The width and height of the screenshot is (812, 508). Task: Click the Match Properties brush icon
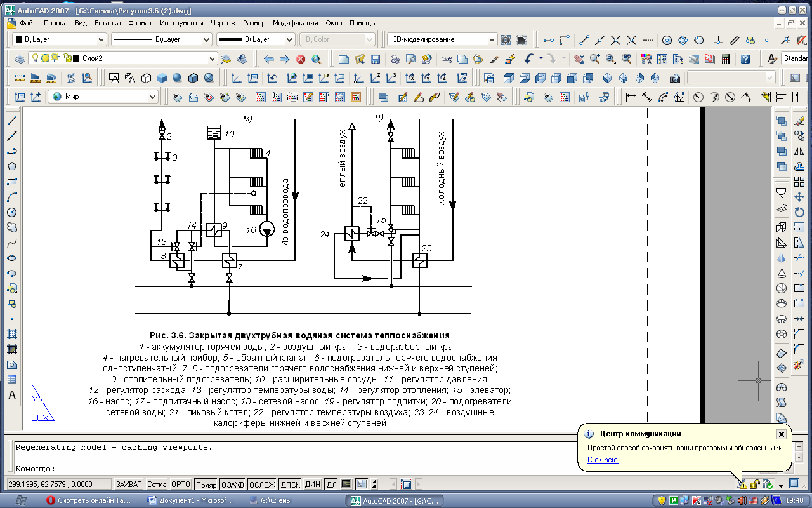coord(495,59)
